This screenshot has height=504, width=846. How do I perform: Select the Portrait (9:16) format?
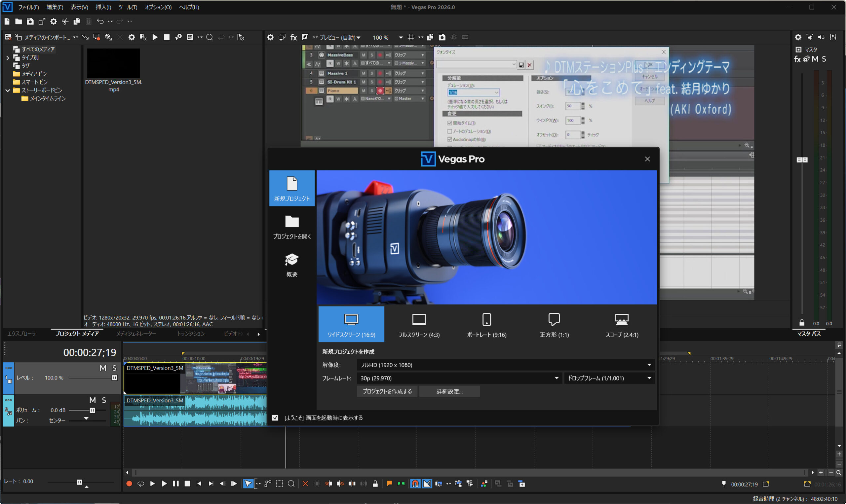pyautogui.click(x=486, y=324)
